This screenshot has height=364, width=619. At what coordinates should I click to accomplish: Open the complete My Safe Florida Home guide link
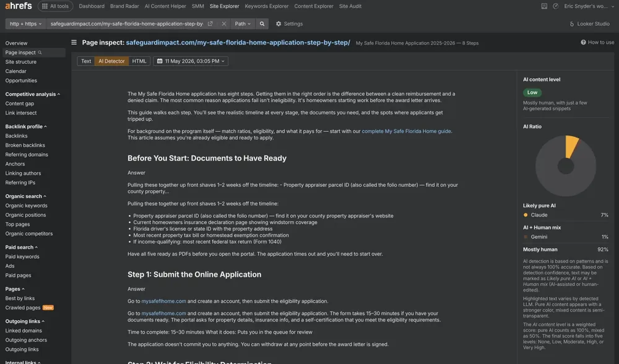pos(406,131)
